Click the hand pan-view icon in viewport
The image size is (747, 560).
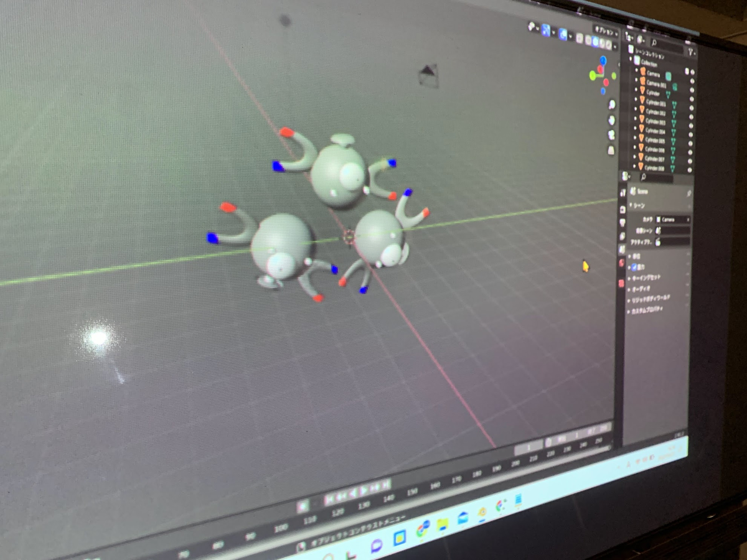click(x=611, y=120)
